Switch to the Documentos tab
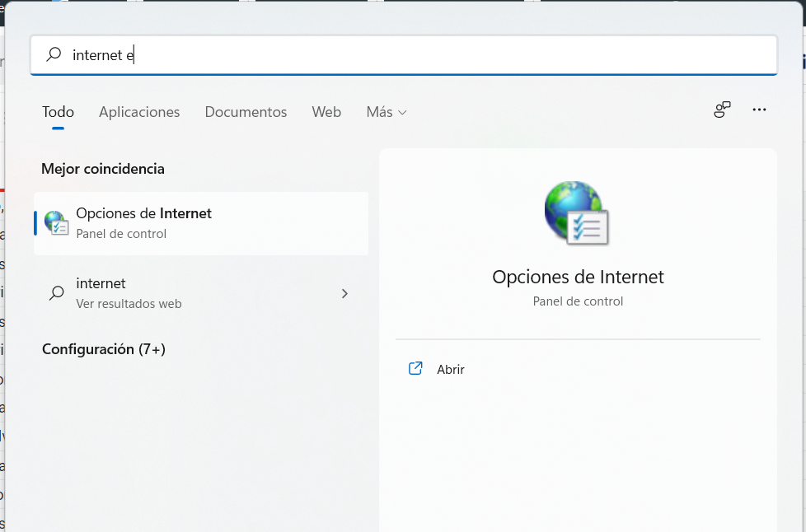Image resolution: width=806 pixels, height=532 pixels. pyautogui.click(x=246, y=112)
